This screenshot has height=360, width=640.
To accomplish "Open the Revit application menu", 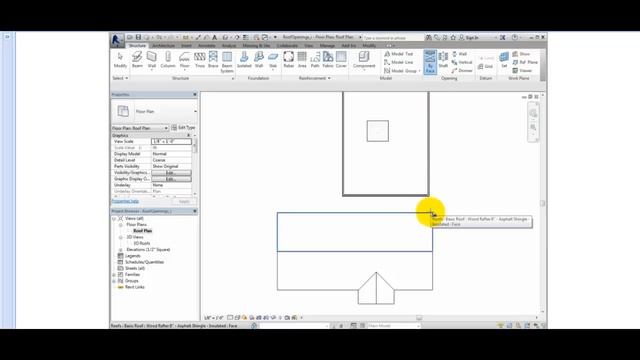I will [x=116, y=40].
